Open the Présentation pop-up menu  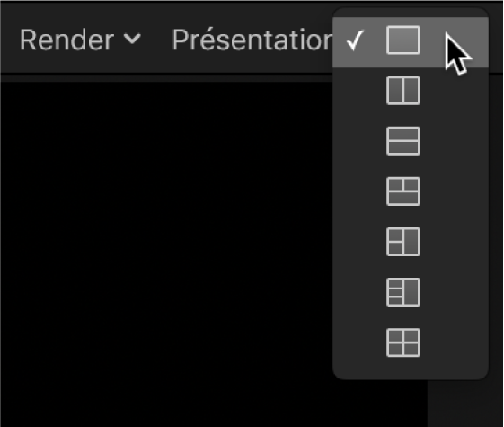click(x=252, y=40)
